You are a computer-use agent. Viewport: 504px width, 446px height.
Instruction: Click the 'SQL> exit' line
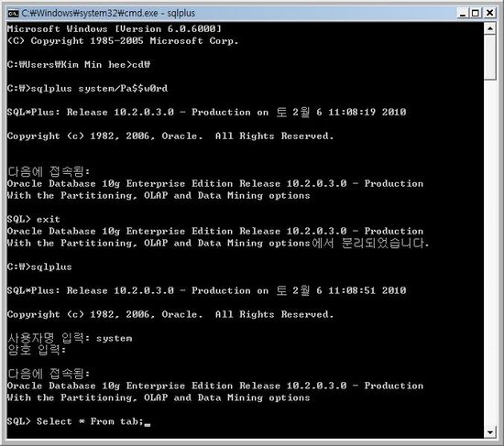[x=33, y=219]
